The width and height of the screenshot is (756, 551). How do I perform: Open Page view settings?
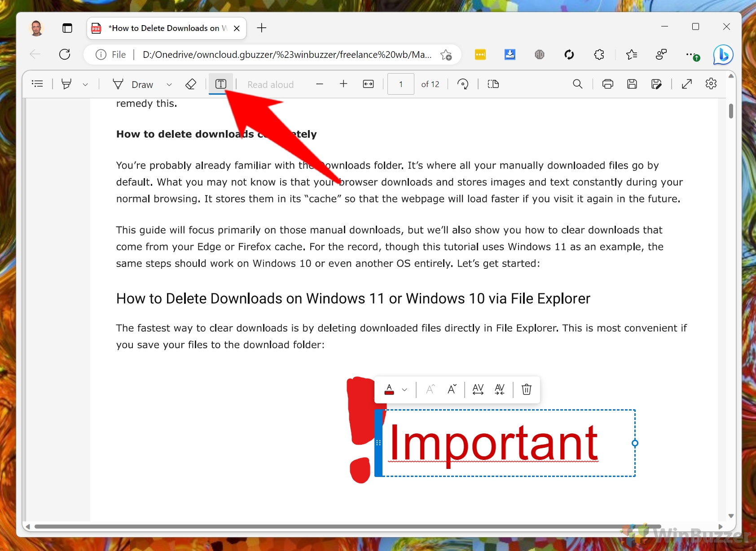pyautogui.click(x=493, y=84)
